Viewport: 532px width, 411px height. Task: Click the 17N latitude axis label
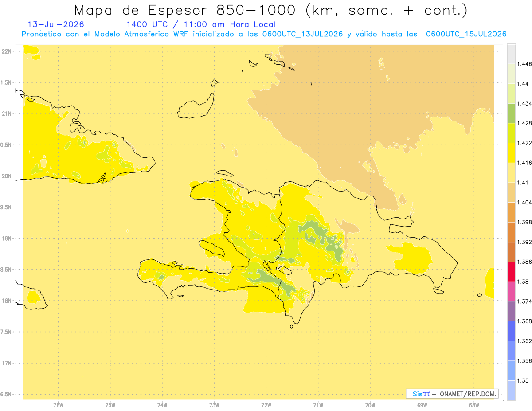(x=7, y=363)
